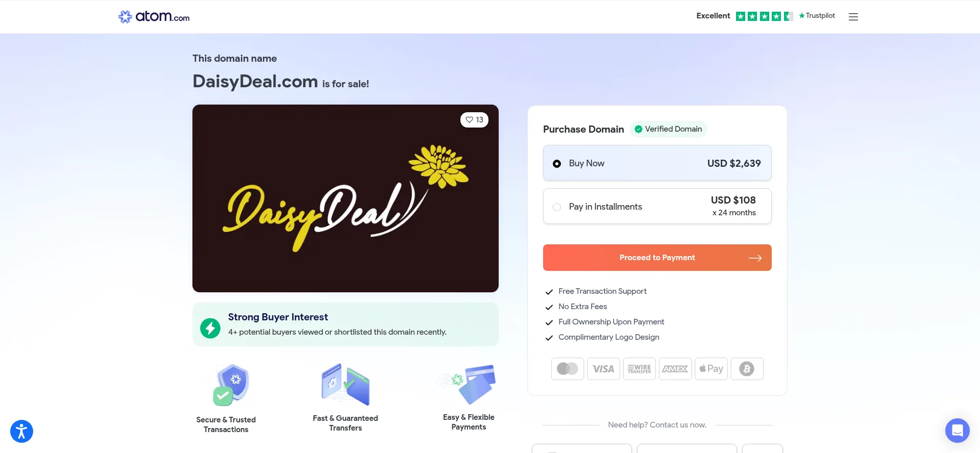Click the Amex payment icon
Screen dimensions: 980x453
tap(675, 369)
